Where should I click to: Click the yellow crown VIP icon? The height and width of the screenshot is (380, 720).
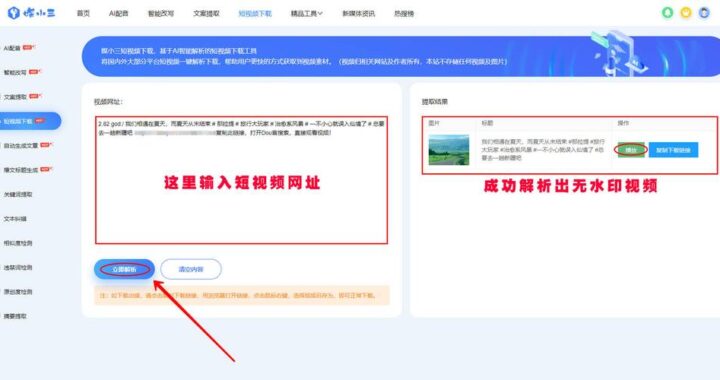click(686, 13)
